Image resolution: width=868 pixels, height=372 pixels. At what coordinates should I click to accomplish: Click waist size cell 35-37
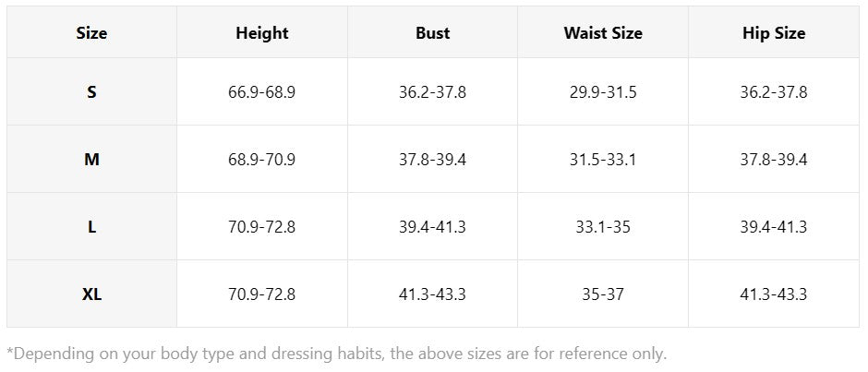point(603,294)
